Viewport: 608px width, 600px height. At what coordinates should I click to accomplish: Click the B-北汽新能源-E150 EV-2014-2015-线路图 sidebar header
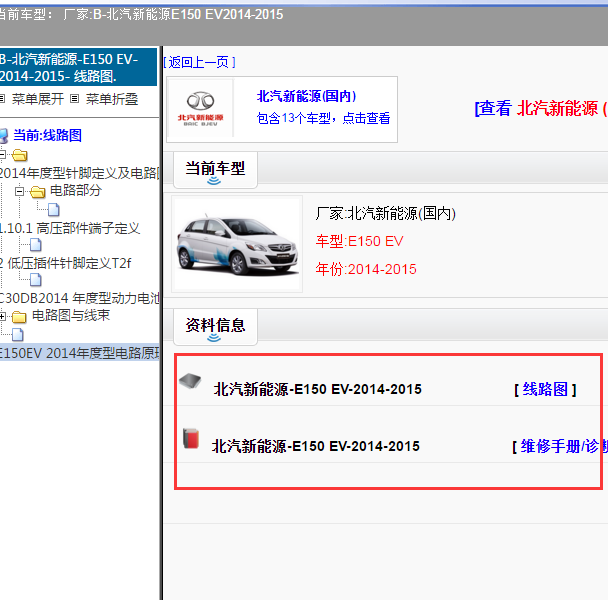click(78, 67)
